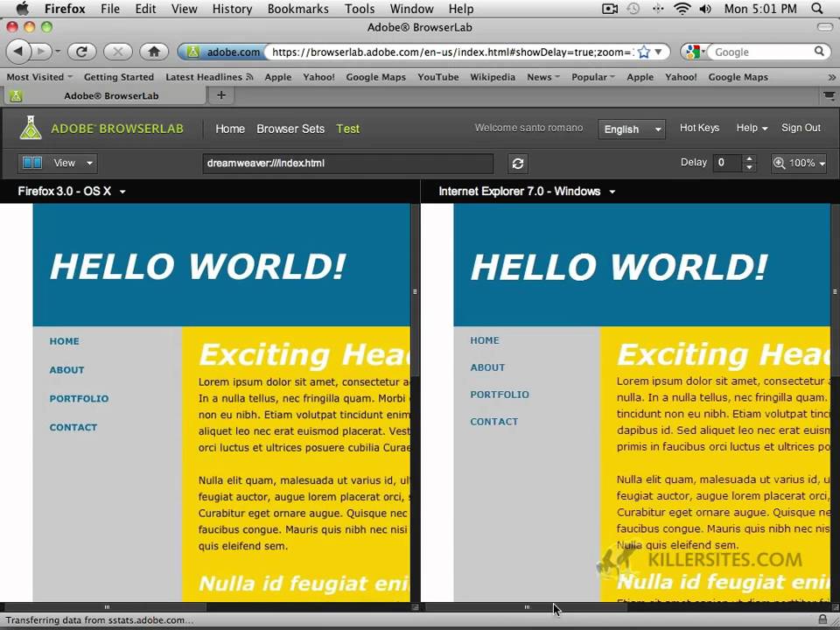The image size is (840, 630).
Task: Change Internet Explorer 7.0 - Windows browser
Action: point(527,192)
